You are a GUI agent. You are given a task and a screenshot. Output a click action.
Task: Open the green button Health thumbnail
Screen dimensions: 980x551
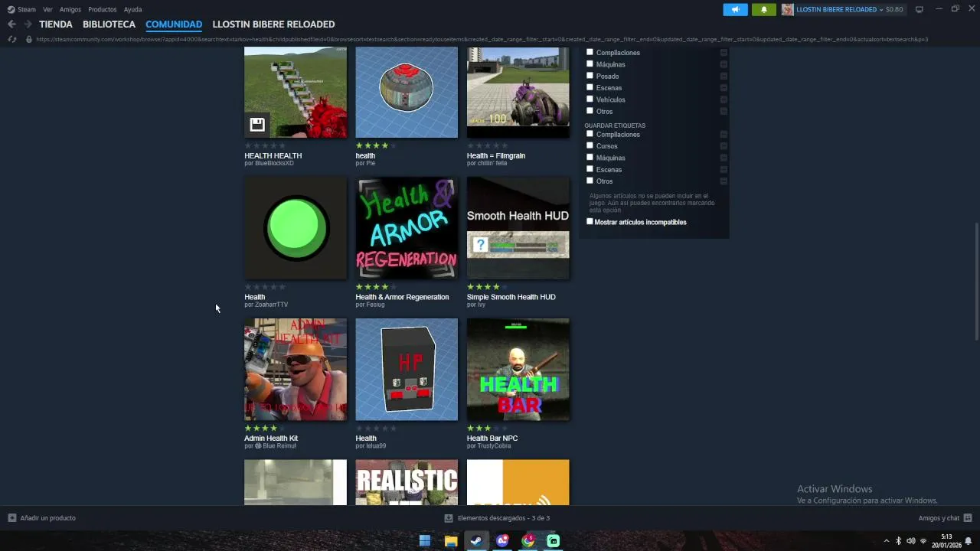coord(296,228)
